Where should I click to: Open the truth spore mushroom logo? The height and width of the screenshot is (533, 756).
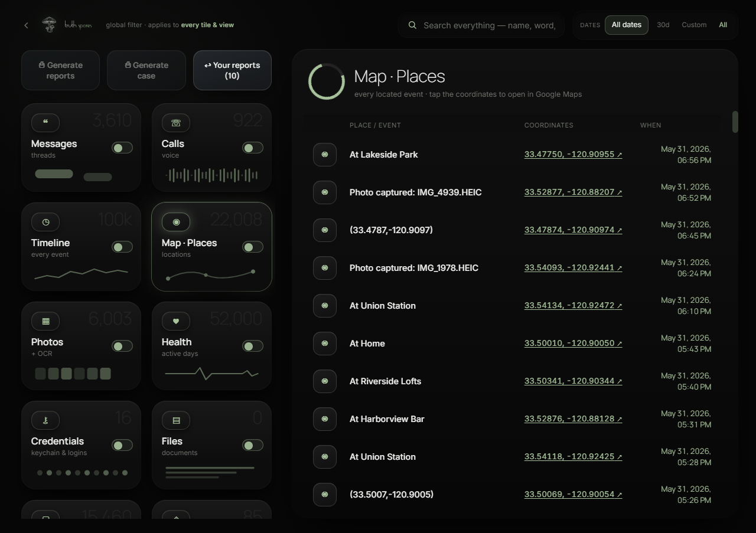(48, 25)
